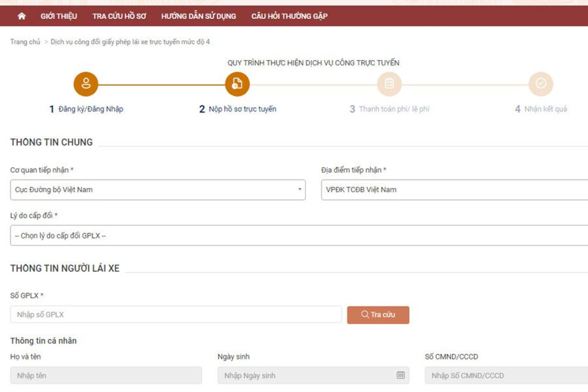Follow the Trang chủ breadcrumb link

[25, 42]
